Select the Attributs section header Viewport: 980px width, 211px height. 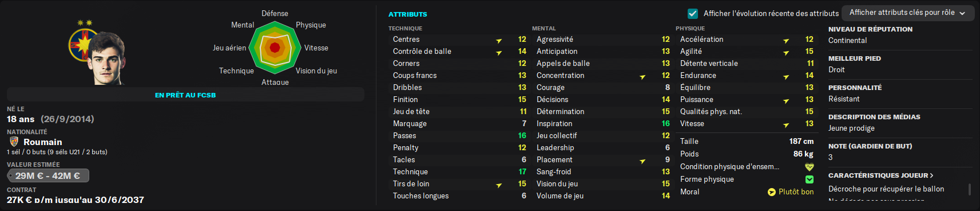point(408,14)
